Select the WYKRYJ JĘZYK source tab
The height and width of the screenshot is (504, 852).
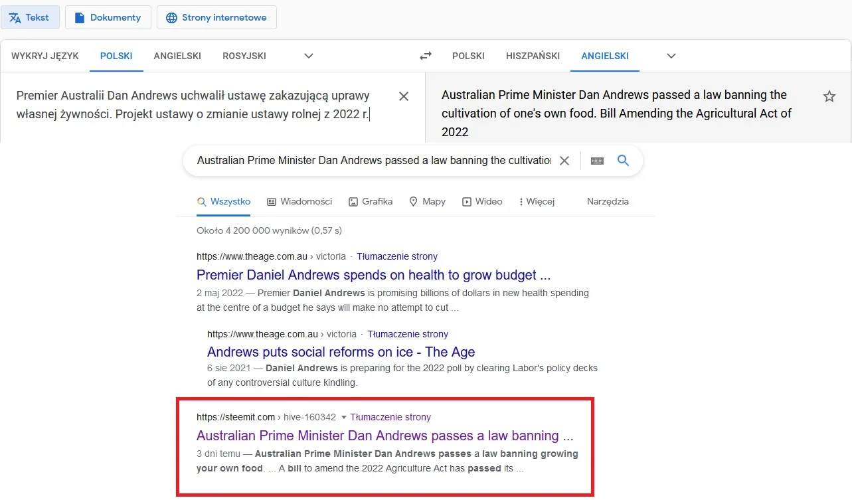45,56
